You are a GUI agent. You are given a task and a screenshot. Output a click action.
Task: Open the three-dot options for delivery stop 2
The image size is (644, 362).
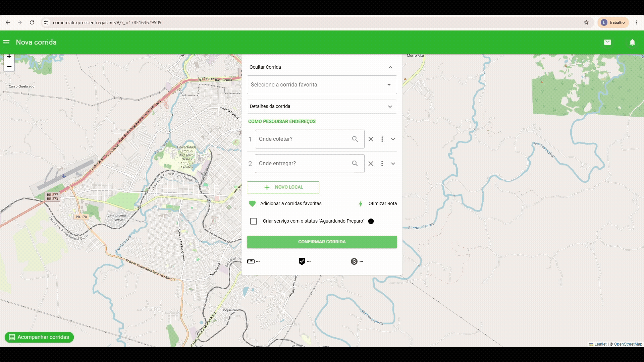point(382,164)
